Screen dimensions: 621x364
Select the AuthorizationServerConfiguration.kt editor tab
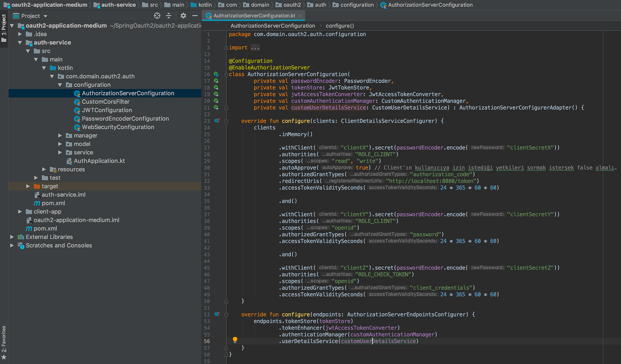pyautogui.click(x=253, y=16)
